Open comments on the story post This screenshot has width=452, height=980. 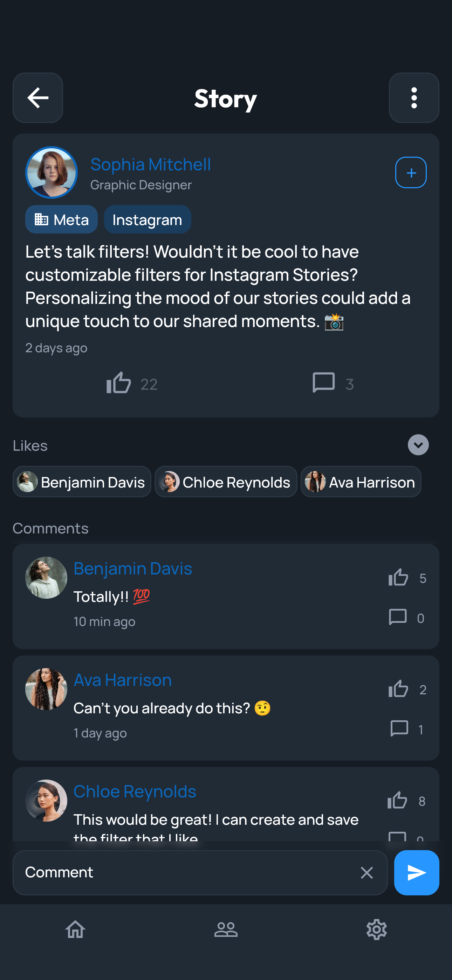(x=323, y=383)
